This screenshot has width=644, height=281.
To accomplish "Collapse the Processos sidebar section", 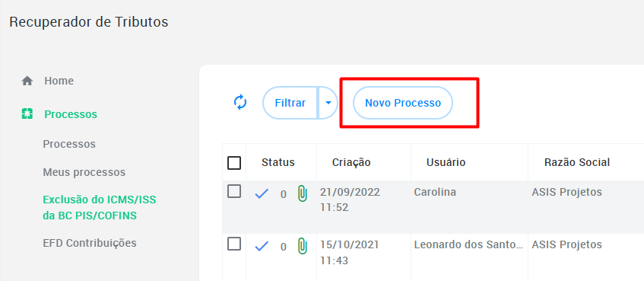I will click(x=71, y=114).
